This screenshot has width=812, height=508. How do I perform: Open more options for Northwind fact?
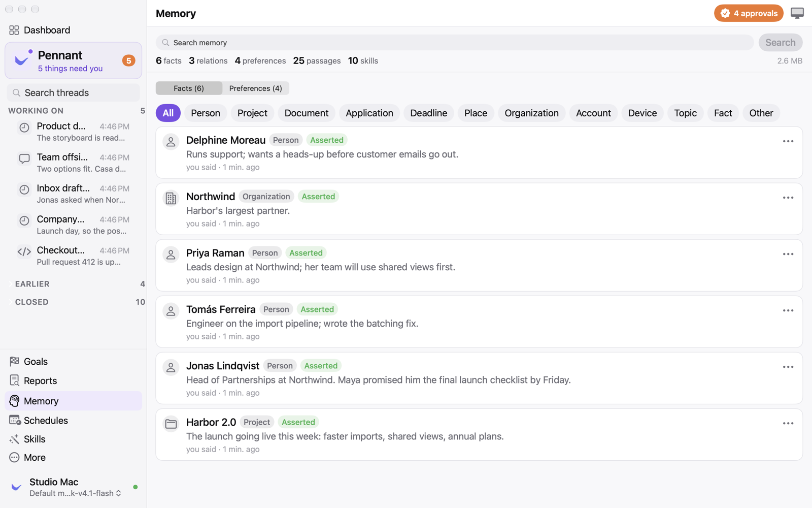(788, 198)
